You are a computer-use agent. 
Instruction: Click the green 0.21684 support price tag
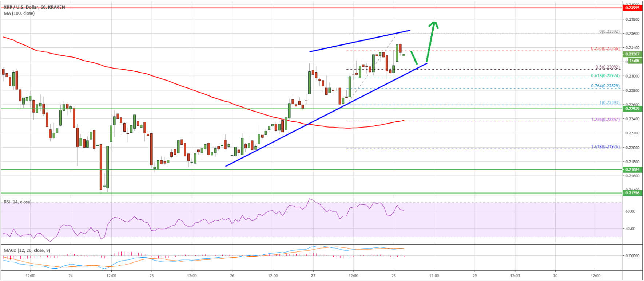pyautogui.click(x=632, y=170)
